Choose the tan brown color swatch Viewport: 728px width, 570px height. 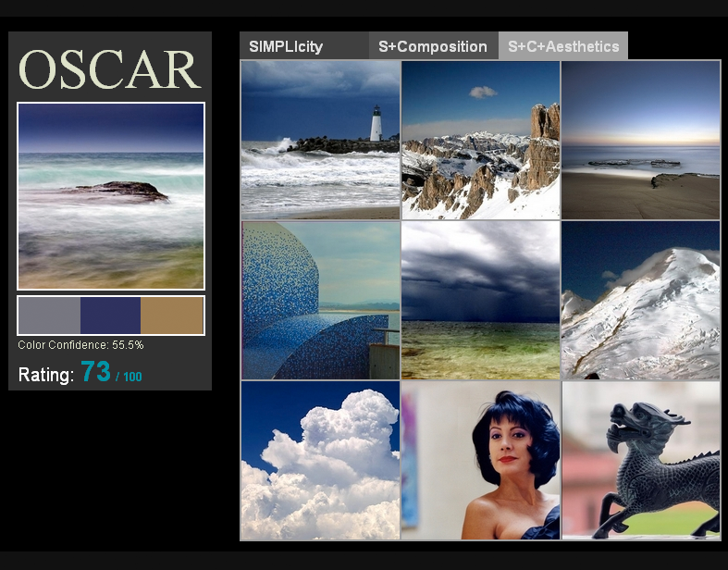pos(172,316)
